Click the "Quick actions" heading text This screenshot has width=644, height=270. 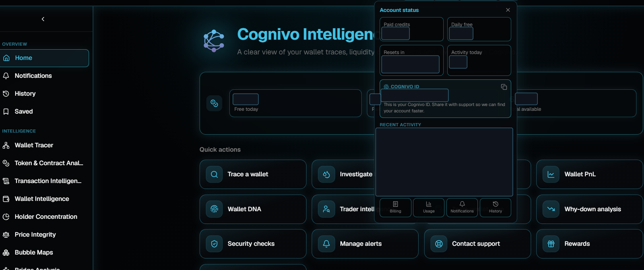[x=220, y=150]
